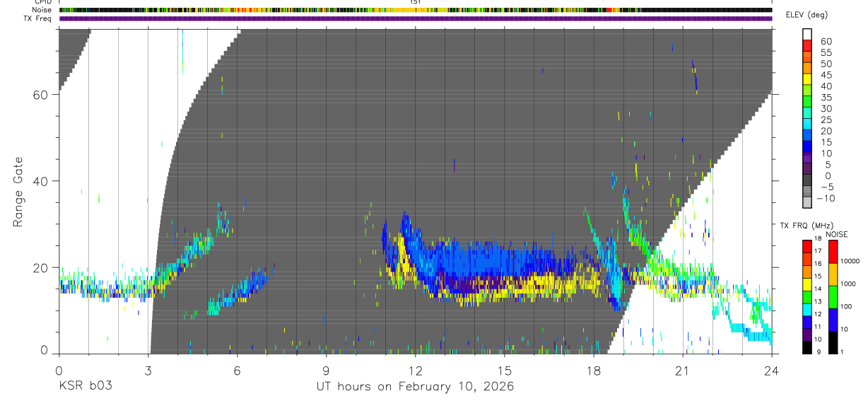The height and width of the screenshot is (401, 868).
Task: Click the "KSR b03" radar beam label
Action: pyautogui.click(x=85, y=387)
